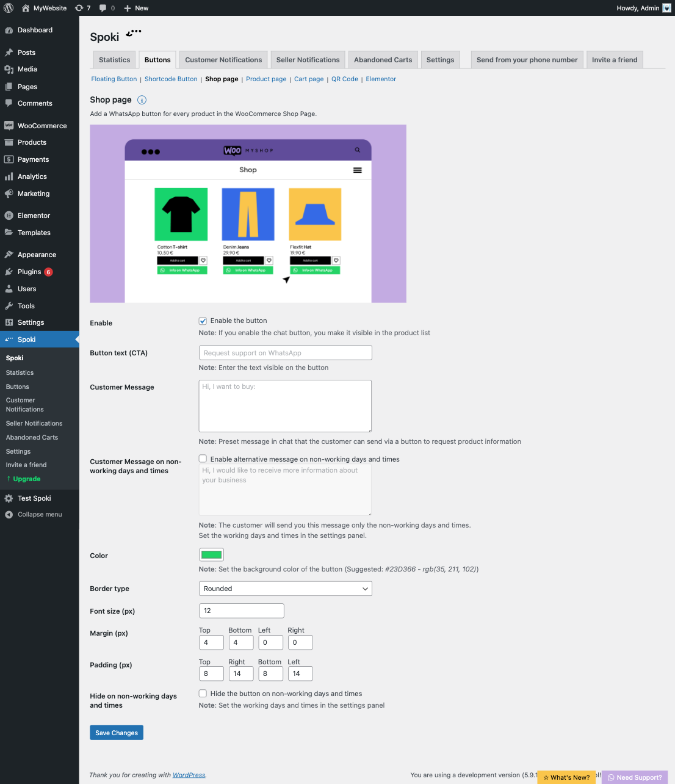Open the Send from your phone number tab
Image resolution: width=675 pixels, height=784 pixels.
[x=527, y=60]
